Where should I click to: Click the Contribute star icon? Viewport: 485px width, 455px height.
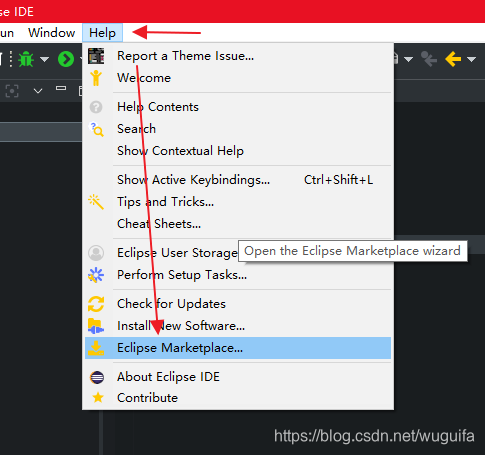98,397
